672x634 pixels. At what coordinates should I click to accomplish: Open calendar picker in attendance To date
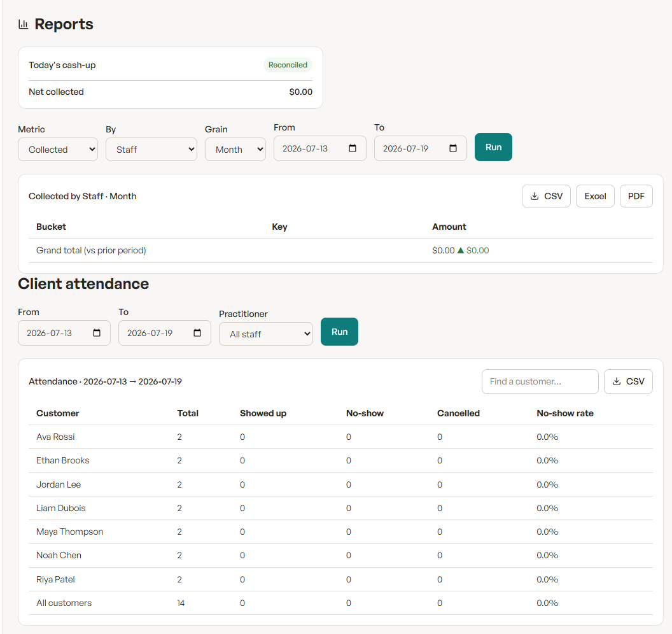pos(197,333)
